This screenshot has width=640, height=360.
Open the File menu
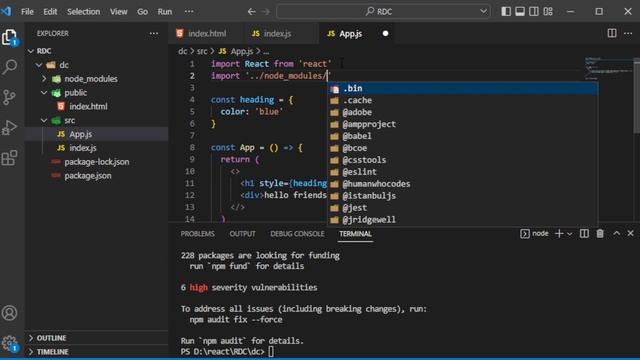coord(27,12)
